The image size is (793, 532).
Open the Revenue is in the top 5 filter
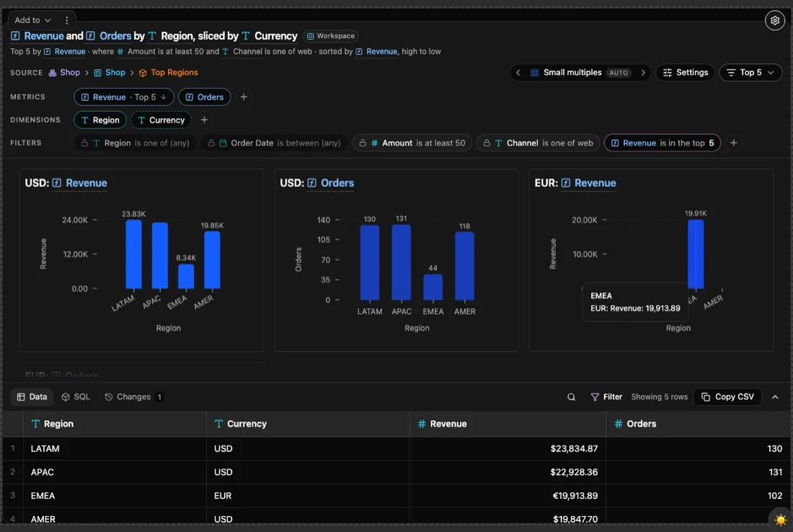pyautogui.click(x=662, y=143)
